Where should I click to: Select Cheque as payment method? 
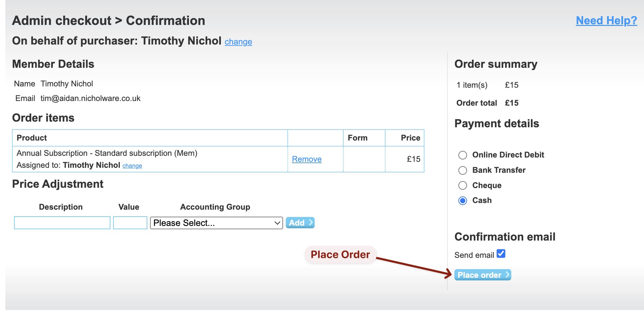point(463,185)
